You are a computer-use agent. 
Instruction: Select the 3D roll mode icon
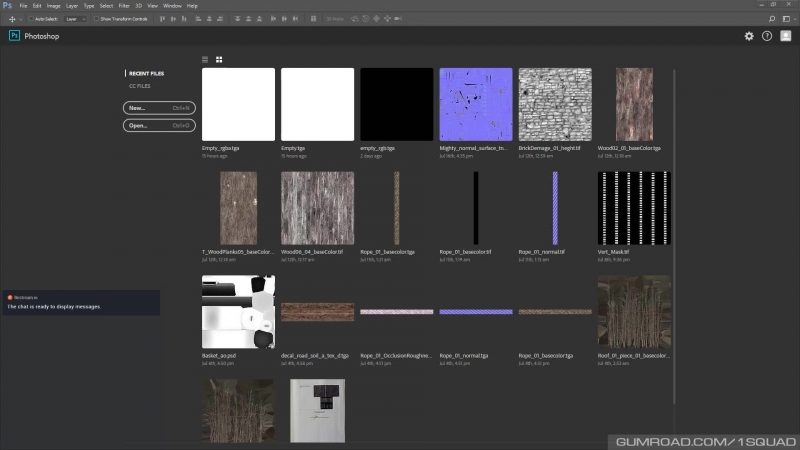(x=366, y=19)
